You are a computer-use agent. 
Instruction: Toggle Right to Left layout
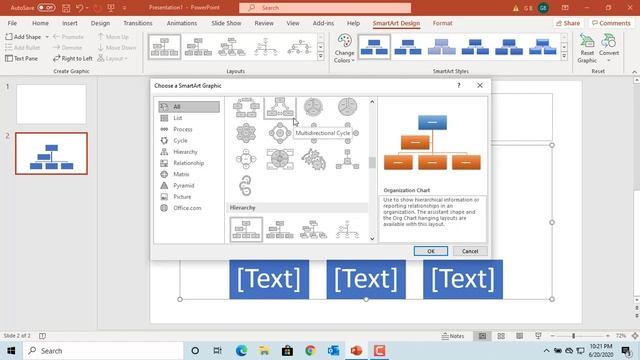pyautogui.click(x=73, y=58)
